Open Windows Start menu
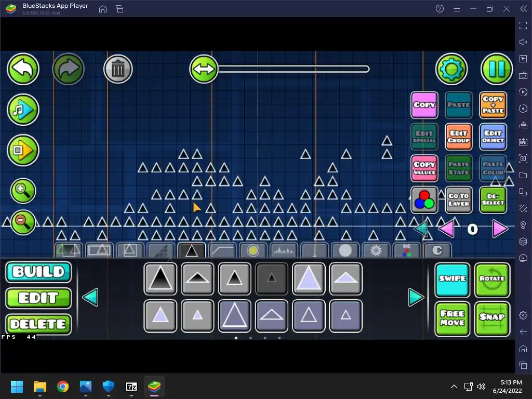 click(x=17, y=387)
